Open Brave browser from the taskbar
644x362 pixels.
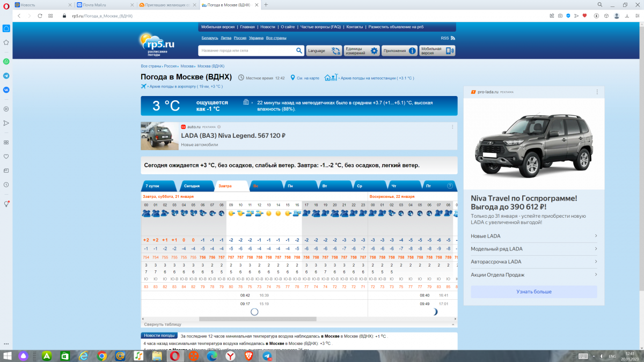[x=247, y=356]
